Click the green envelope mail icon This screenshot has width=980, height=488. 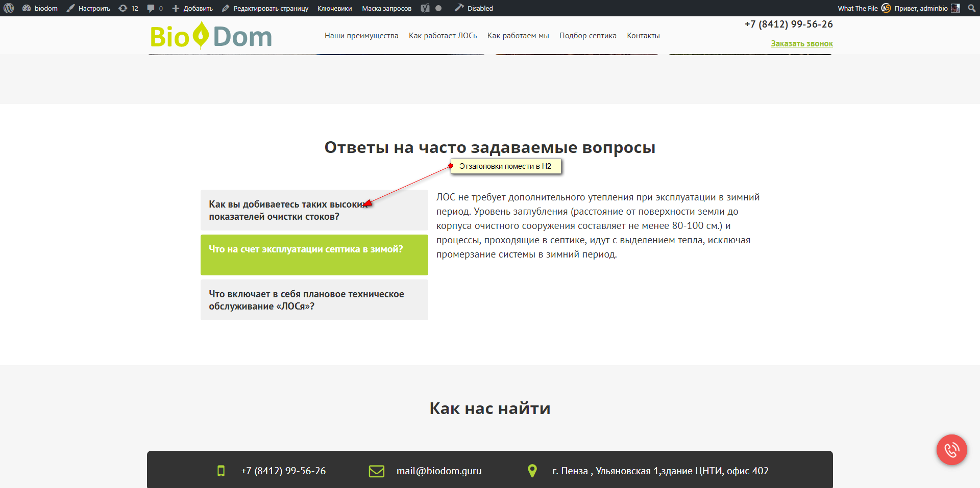coord(377,471)
